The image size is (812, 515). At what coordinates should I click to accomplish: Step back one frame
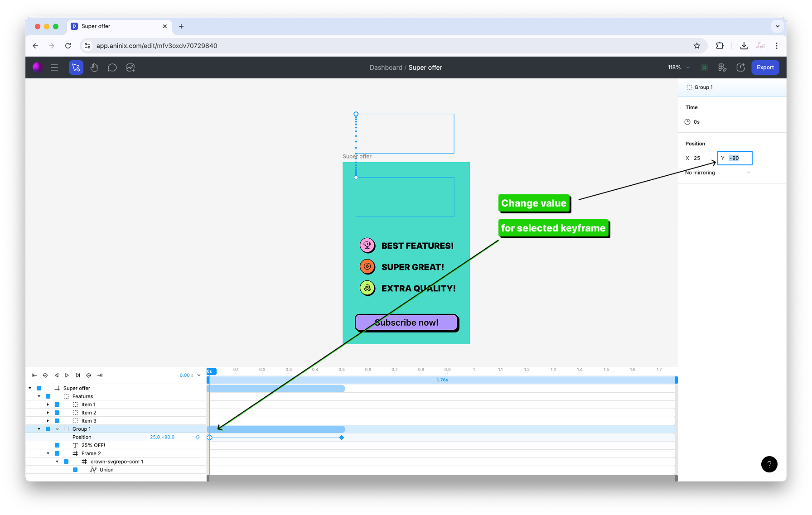click(56, 375)
